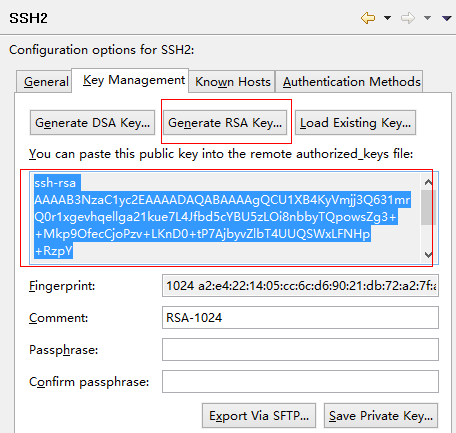Click the Comment field containing RSA-1024
Viewport: 456px width, 433px height.
(300, 318)
